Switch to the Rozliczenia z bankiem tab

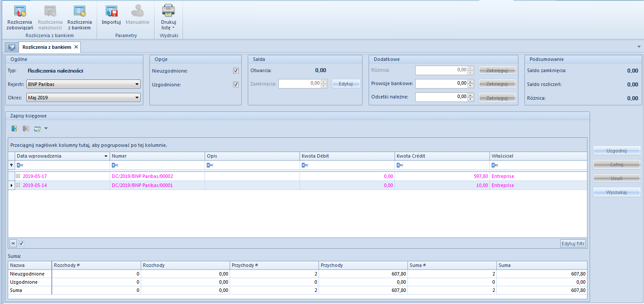click(x=47, y=47)
